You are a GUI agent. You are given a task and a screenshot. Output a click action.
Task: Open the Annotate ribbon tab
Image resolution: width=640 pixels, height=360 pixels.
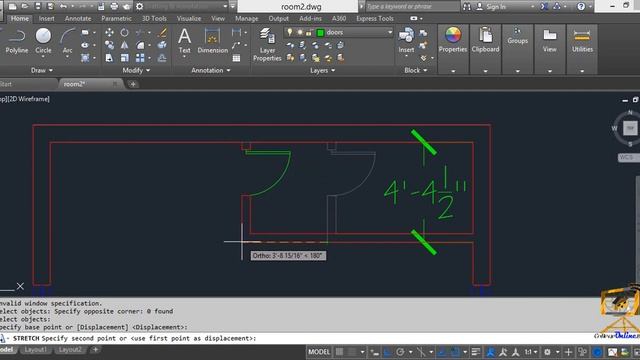click(x=78, y=18)
